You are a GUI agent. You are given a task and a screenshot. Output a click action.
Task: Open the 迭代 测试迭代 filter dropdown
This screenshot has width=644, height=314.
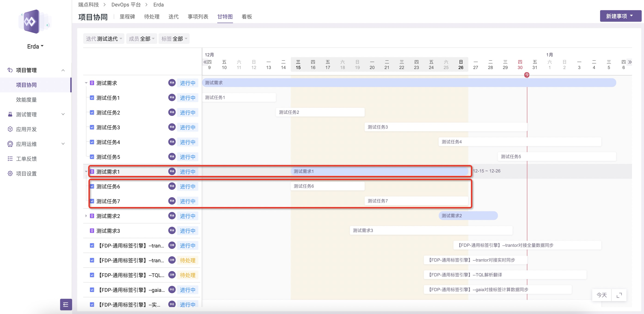point(104,39)
